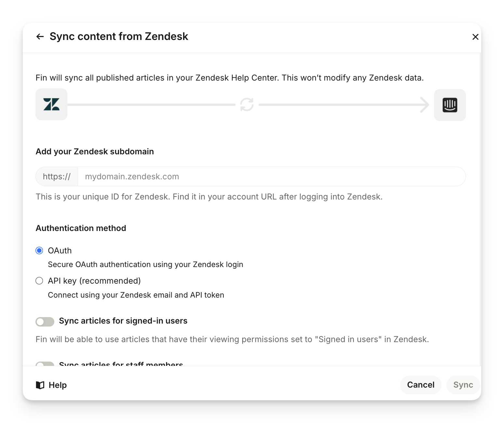The width and height of the screenshot is (504, 423).
Task: Open the Help link text
Action: (x=58, y=385)
